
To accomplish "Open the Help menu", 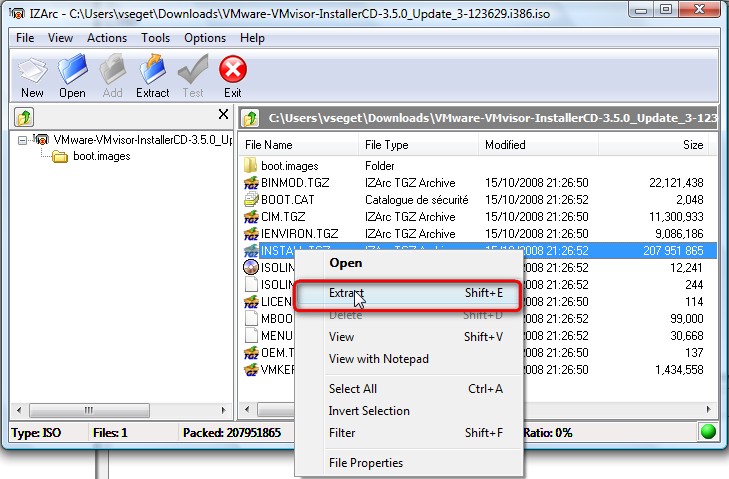I will [x=252, y=38].
